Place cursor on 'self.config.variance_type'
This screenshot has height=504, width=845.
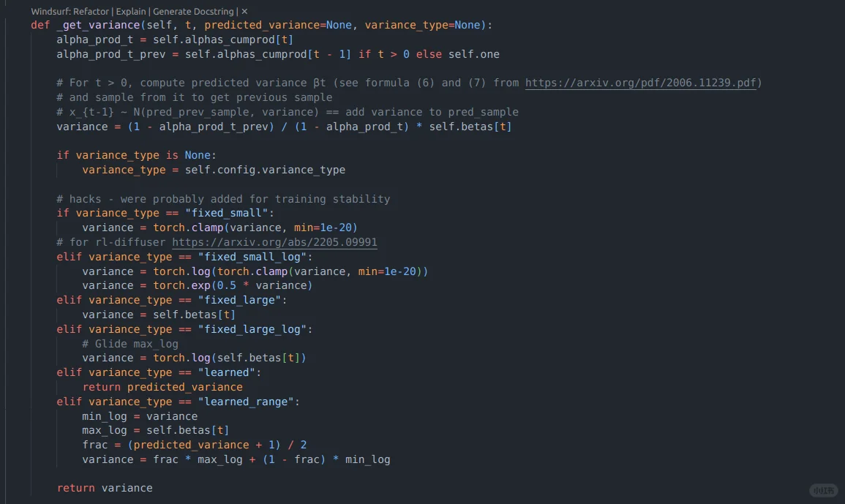pyautogui.click(x=265, y=170)
